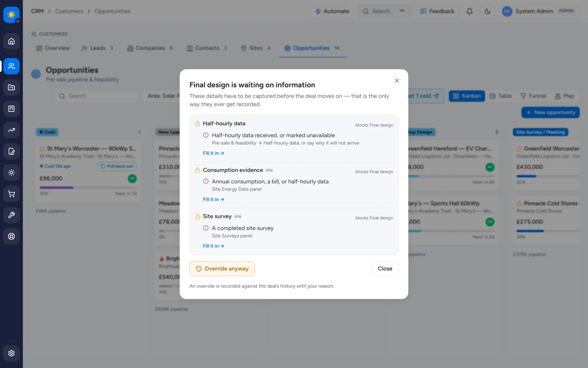The image size is (588, 368).
Task: Click the Automate button in top bar
Action: pos(332,11)
